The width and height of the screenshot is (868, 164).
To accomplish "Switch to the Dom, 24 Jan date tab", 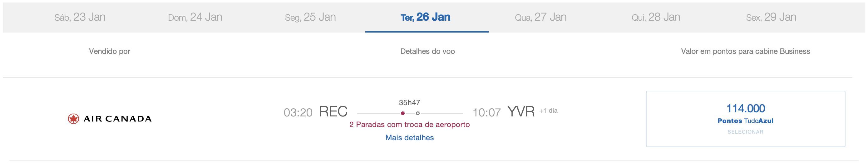I will 195,17.
